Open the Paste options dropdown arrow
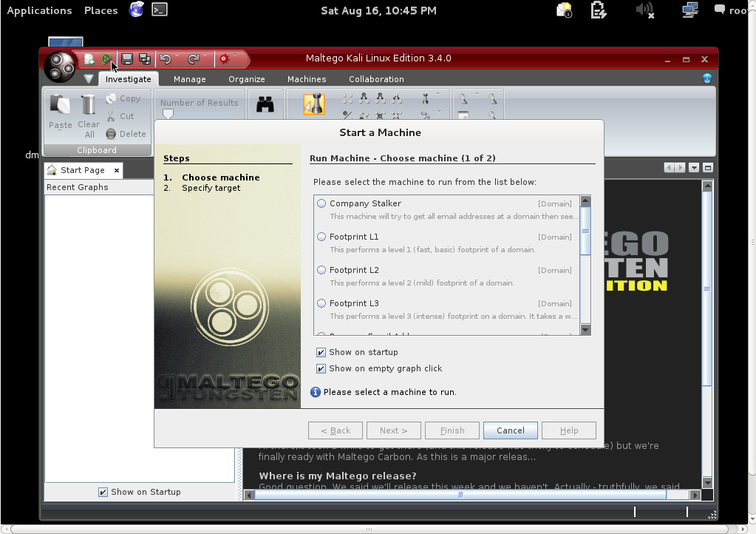Viewport: 756px width, 534px height. click(x=61, y=131)
